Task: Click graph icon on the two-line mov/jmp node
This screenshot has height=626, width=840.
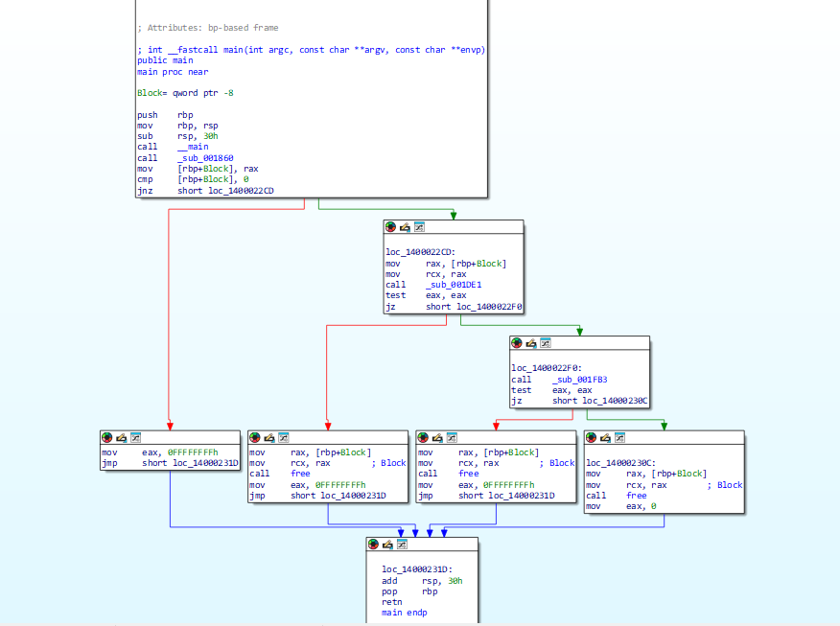Action: coord(136,437)
